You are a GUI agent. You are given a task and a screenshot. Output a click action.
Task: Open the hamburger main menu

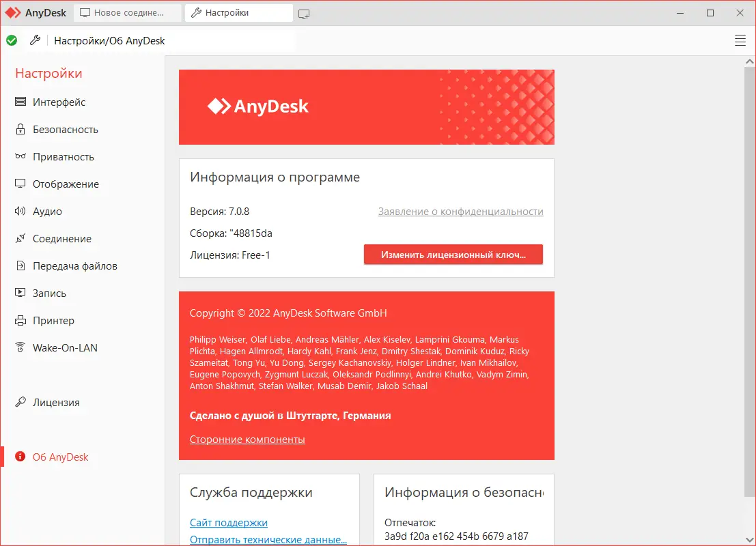point(740,40)
